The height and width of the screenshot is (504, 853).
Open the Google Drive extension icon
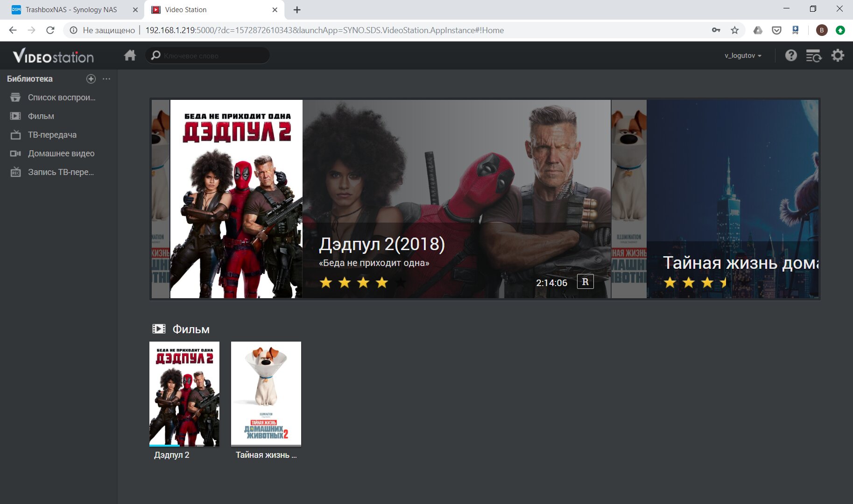pyautogui.click(x=758, y=30)
